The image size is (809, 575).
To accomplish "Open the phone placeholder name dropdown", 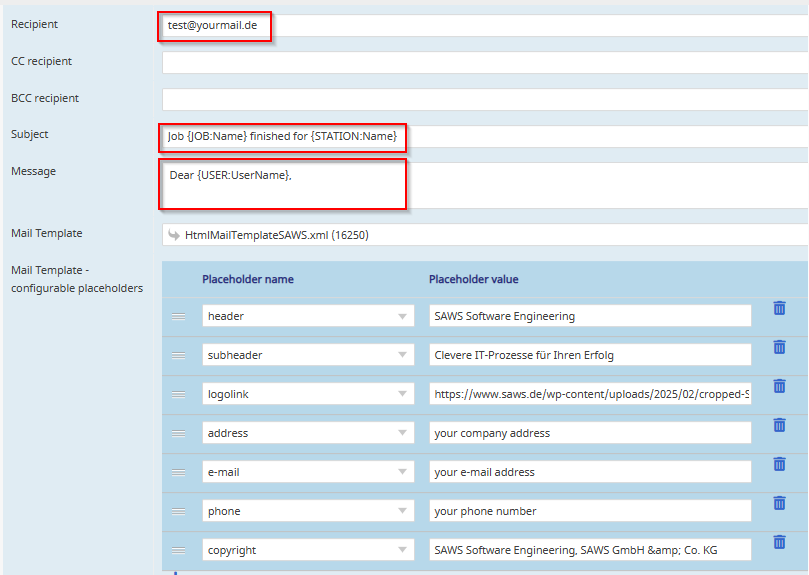I will coord(402,511).
